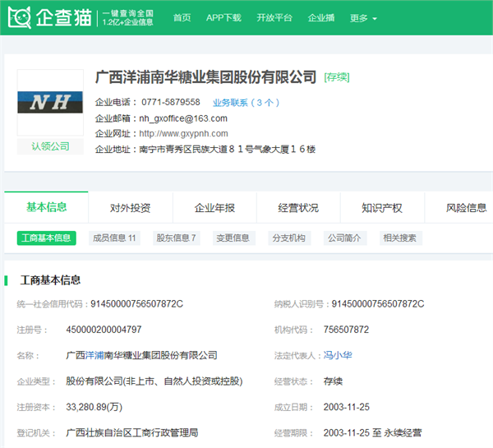
Task: Switch to the 对外投资 tab
Action: click(130, 208)
